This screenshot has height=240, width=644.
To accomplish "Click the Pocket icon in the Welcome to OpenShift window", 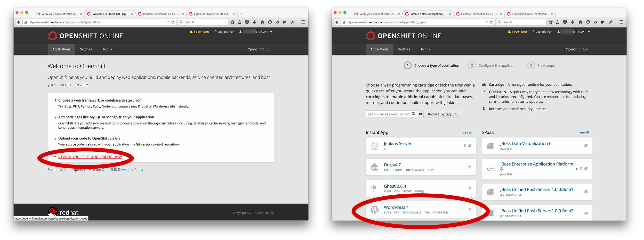I will coord(247,22).
